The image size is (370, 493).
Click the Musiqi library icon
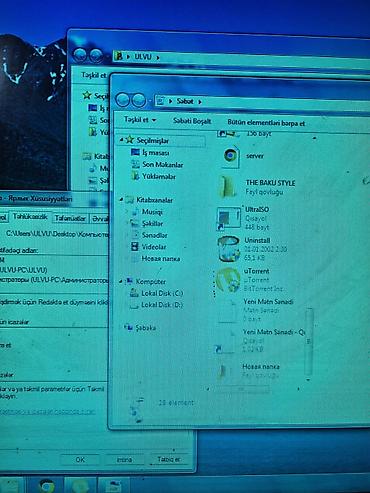[x=135, y=212]
